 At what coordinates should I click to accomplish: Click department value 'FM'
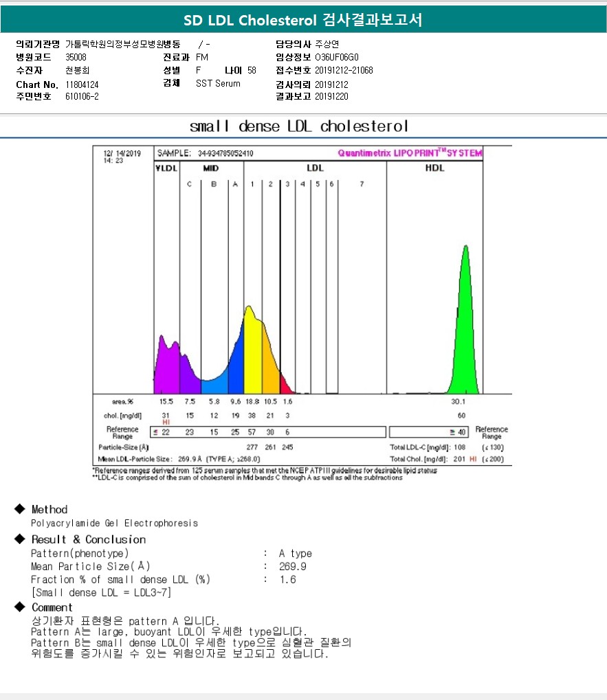[202, 57]
